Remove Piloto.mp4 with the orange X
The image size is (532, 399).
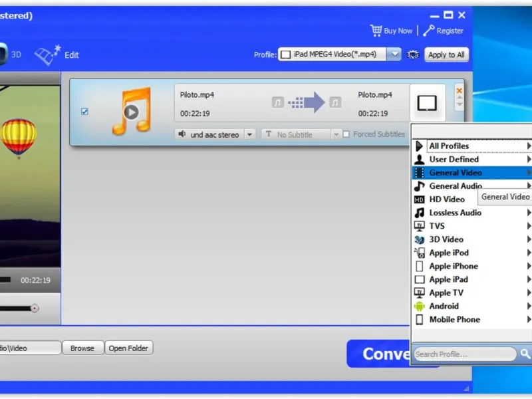(460, 90)
